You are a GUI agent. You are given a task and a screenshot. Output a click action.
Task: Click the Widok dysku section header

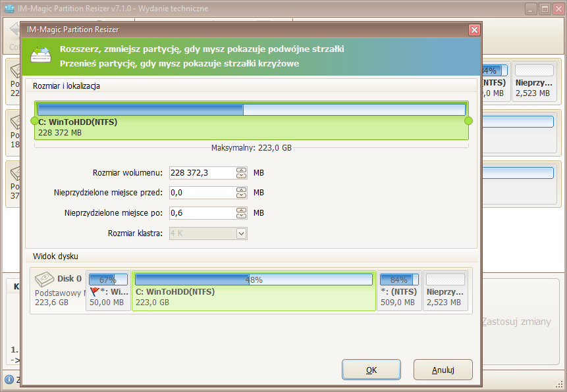click(x=55, y=256)
